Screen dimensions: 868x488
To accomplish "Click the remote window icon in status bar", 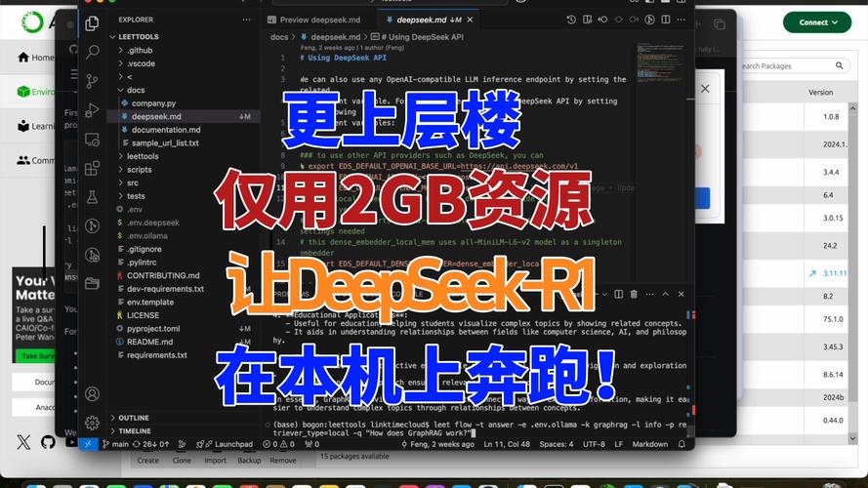I will (88, 444).
